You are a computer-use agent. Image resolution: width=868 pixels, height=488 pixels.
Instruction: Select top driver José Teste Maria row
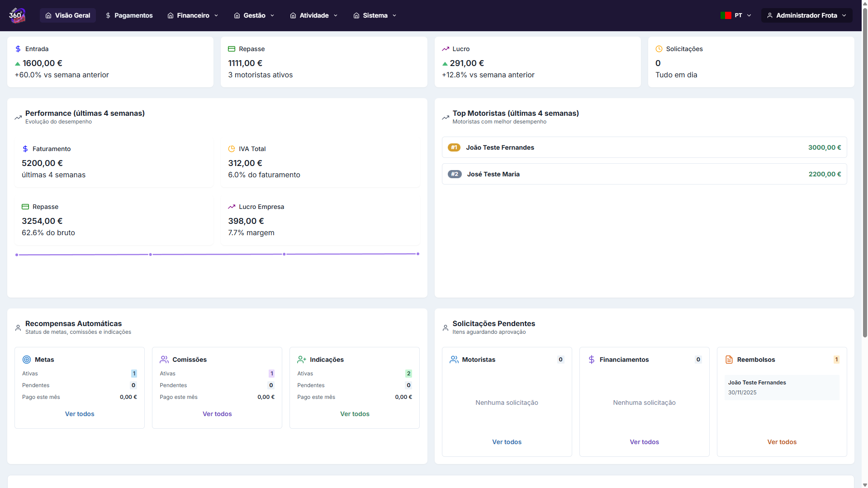click(644, 174)
